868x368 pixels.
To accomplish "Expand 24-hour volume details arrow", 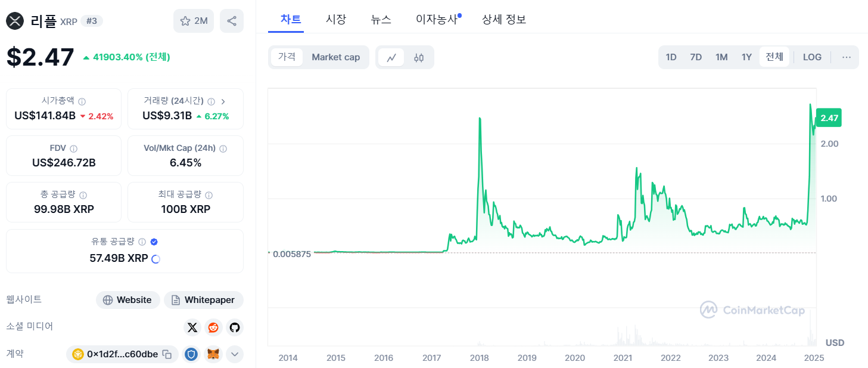I will click(223, 101).
